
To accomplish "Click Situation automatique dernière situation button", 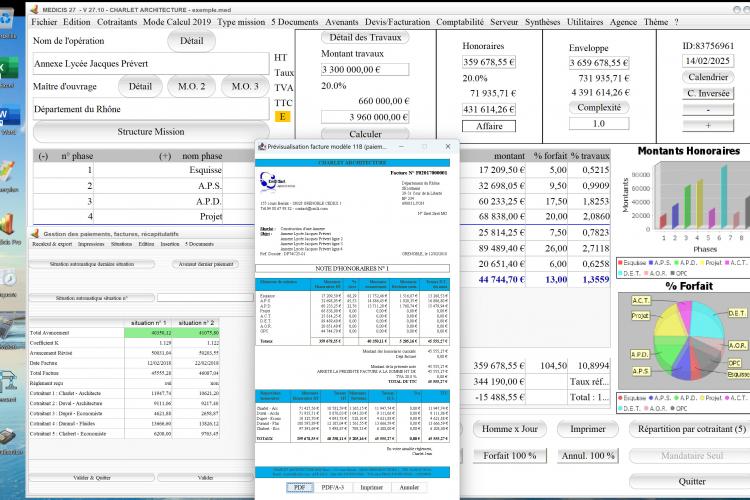I will point(92,264).
